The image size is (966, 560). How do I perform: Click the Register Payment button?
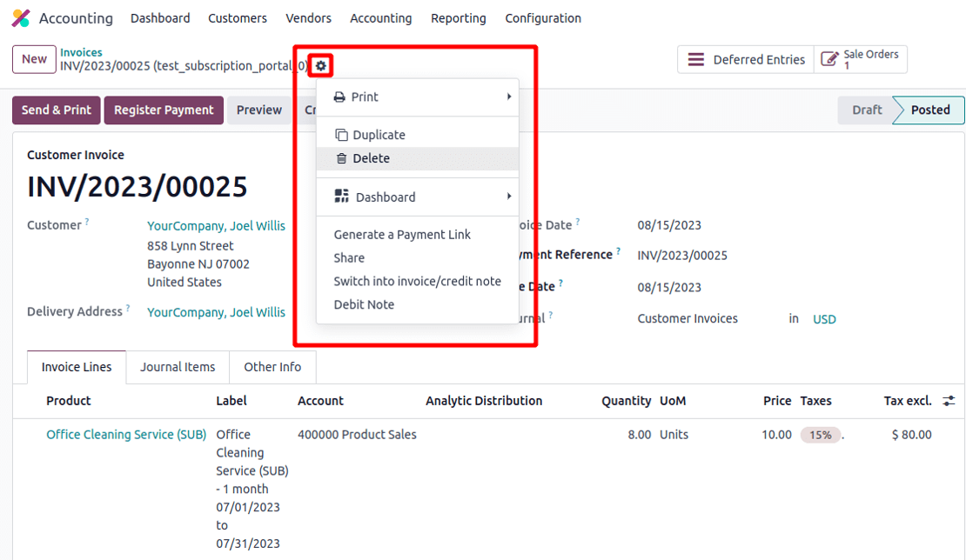[x=164, y=110]
